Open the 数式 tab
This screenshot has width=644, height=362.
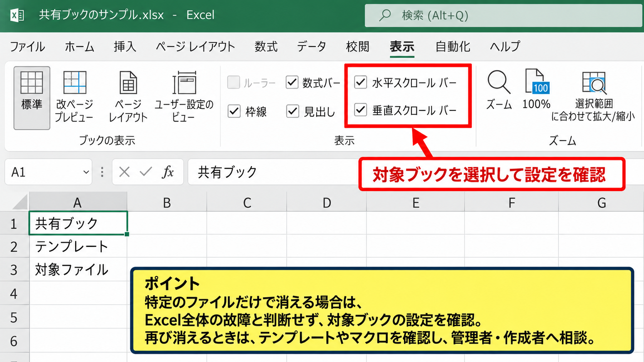266,47
